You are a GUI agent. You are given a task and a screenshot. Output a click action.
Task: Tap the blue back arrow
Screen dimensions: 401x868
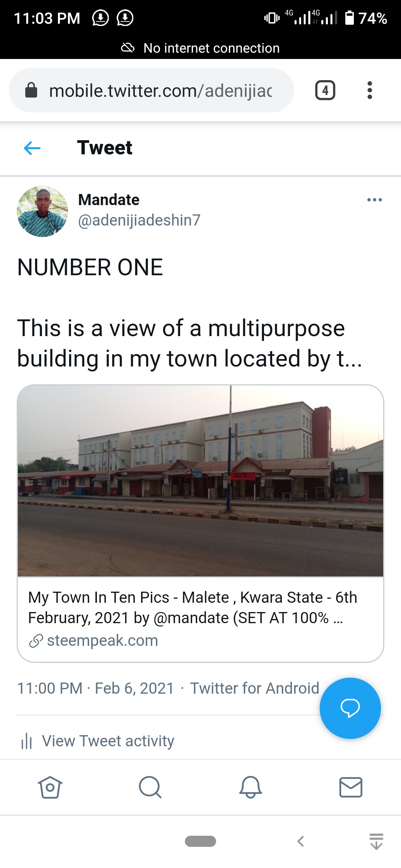pos(32,148)
